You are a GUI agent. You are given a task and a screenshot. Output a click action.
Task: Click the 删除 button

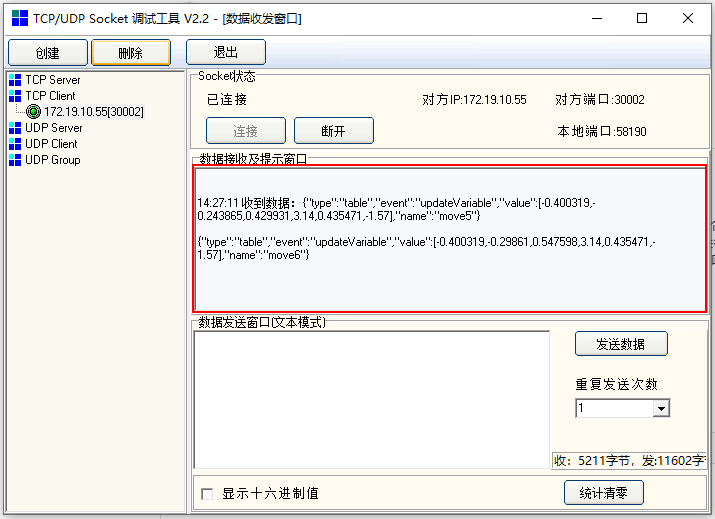click(x=131, y=53)
